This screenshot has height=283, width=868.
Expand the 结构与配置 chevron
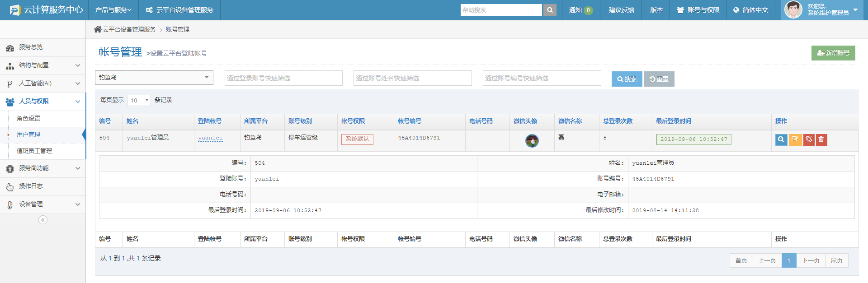point(78,65)
